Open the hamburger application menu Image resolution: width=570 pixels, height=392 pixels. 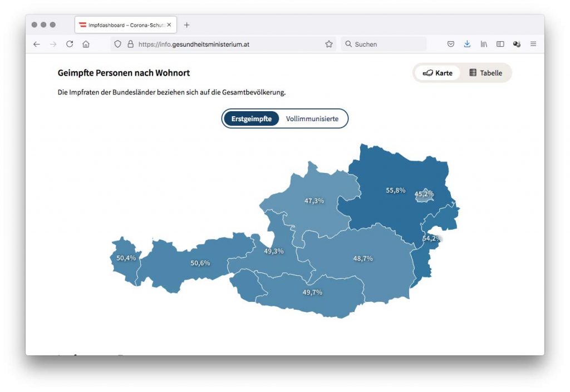pyautogui.click(x=533, y=44)
